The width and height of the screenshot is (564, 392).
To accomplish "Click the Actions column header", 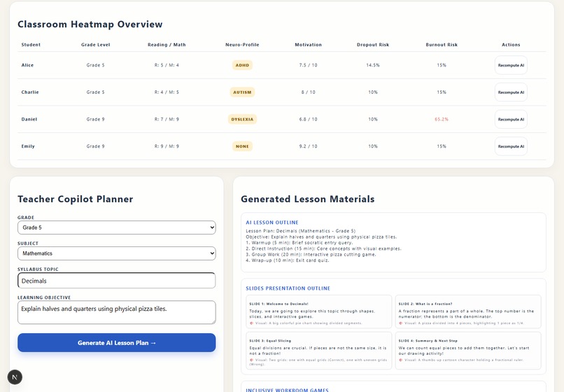I will [x=511, y=45].
